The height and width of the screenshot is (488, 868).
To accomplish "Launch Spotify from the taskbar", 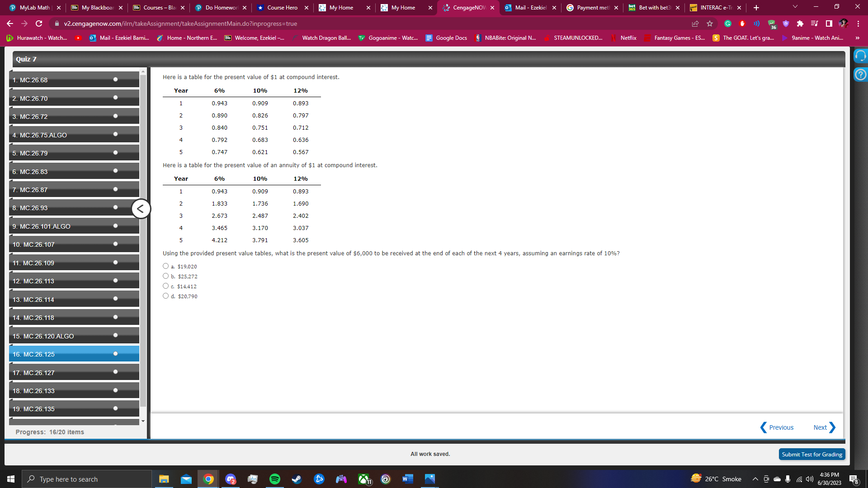I will click(x=275, y=479).
